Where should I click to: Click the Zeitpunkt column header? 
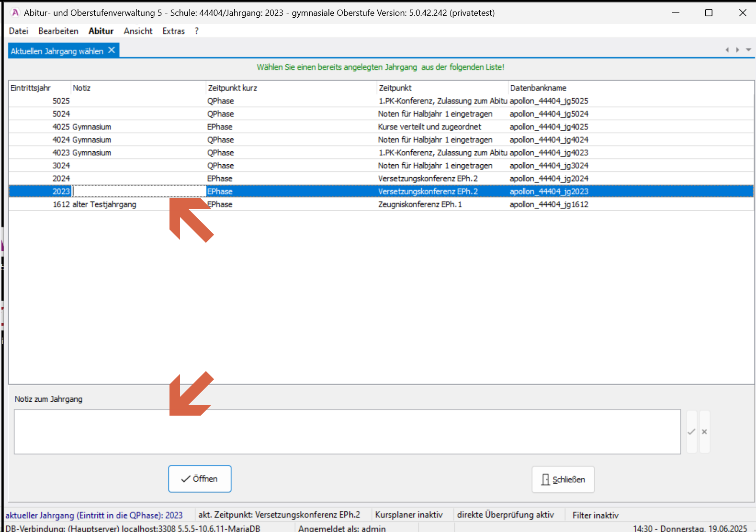pyautogui.click(x=442, y=88)
